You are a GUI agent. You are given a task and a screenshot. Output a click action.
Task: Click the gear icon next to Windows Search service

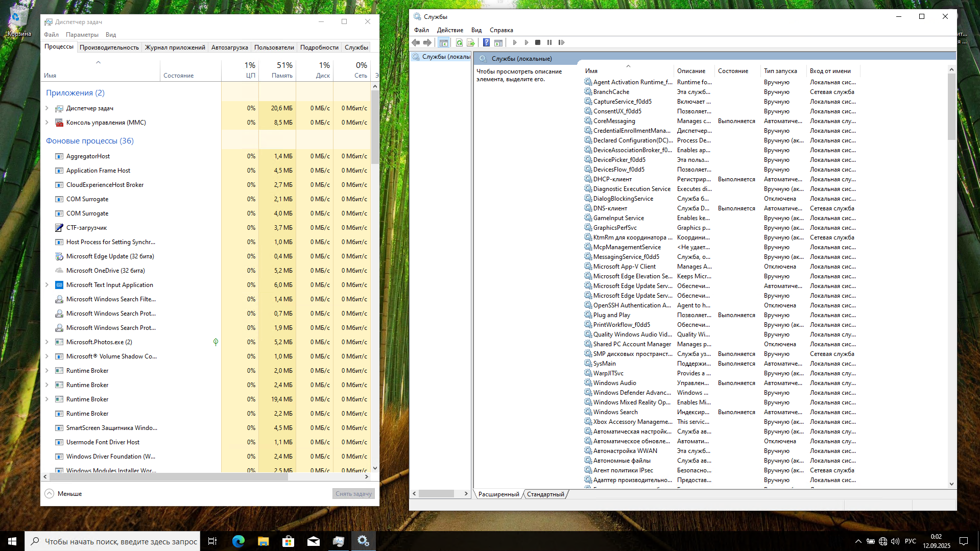click(588, 412)
